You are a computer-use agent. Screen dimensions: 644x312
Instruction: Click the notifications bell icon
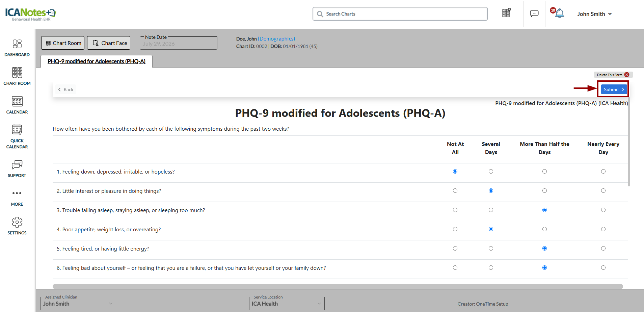click(559, 14)
